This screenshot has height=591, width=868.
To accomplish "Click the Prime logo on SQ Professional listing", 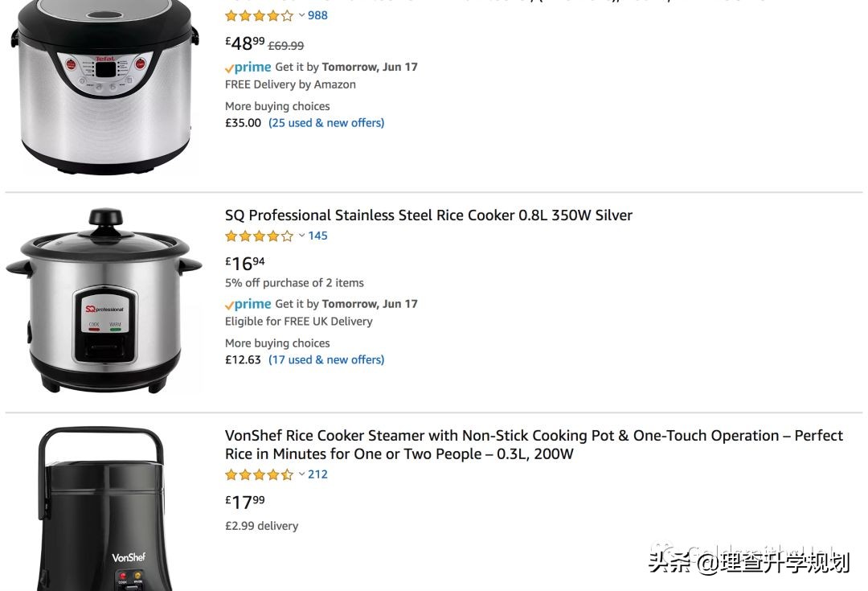I will [248, 304].
